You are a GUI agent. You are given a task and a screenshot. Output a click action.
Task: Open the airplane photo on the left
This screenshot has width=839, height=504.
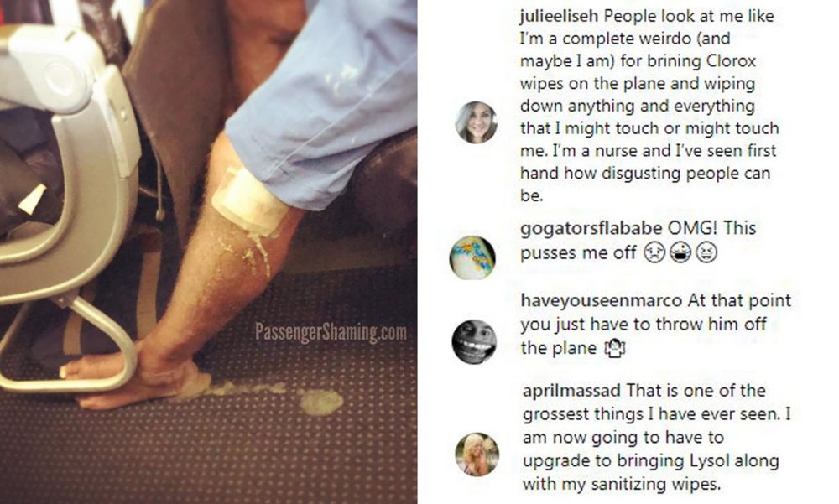tap(209, 252)
